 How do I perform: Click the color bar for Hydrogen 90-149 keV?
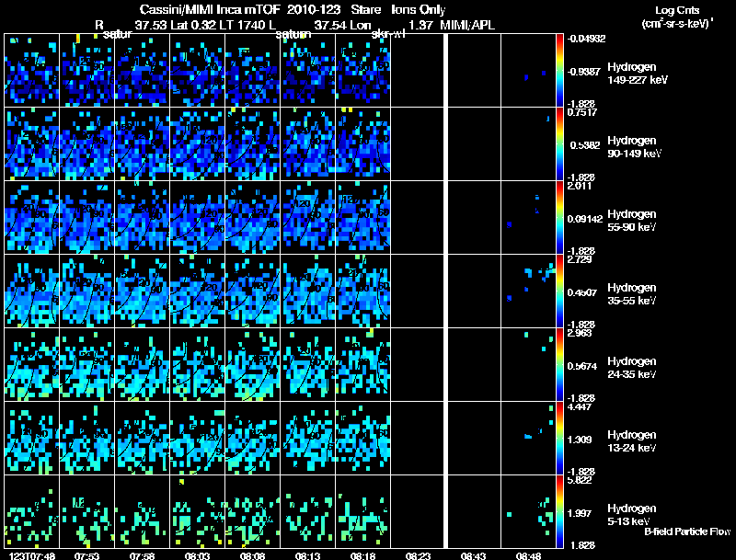click(x=560, y=143)
